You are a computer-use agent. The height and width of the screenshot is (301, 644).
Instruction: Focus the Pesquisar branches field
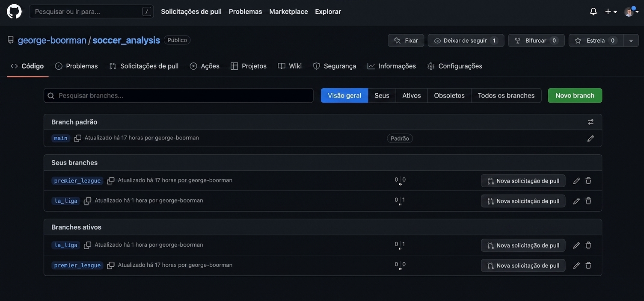click(x=178, y=95)
